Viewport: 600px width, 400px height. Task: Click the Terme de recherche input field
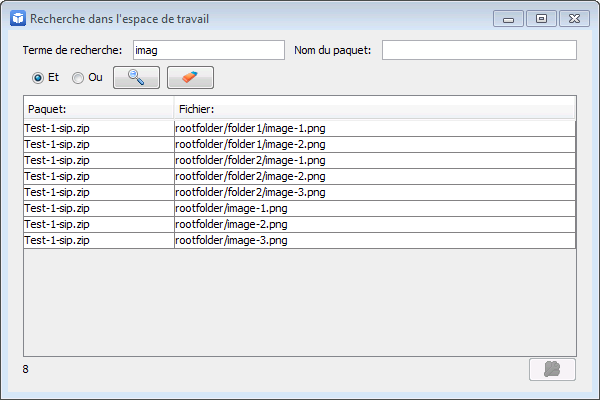click(209, 50)
